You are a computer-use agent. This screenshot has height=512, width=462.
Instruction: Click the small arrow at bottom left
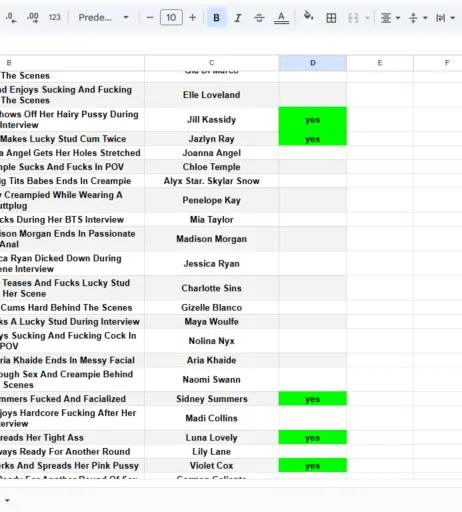coord(7,500)
